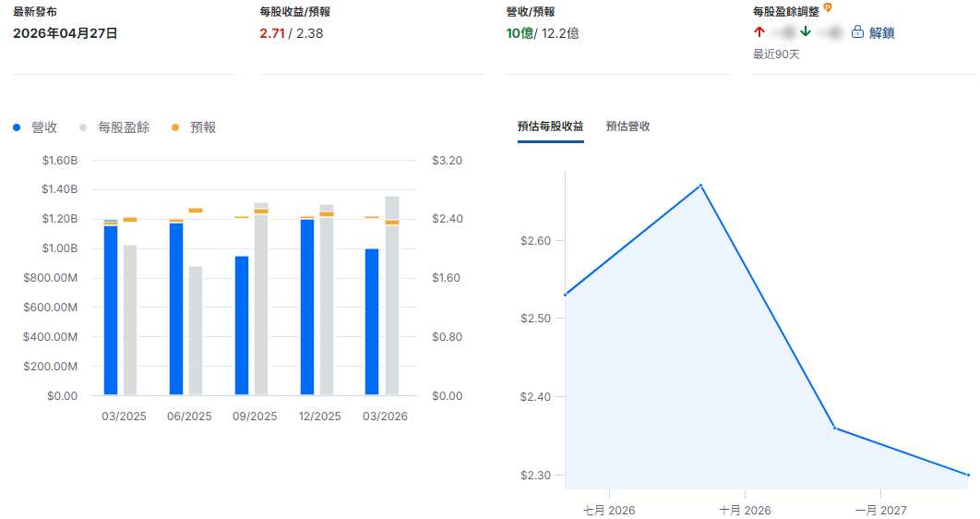
Task: Click the orange 預報 legend dot
Action: [x=175, y=127]
